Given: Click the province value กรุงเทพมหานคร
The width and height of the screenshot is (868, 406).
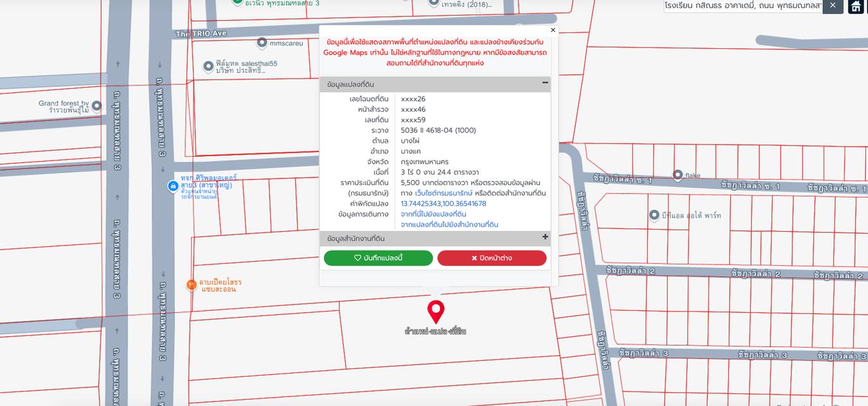Looking at the screenshot, I should (425, 162).
